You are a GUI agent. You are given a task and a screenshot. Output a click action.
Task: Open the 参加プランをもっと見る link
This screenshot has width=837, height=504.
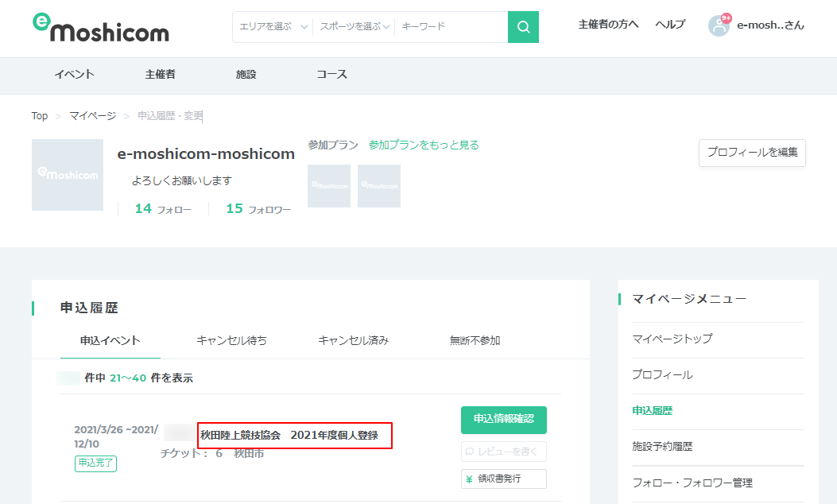[x=424, y=145]
